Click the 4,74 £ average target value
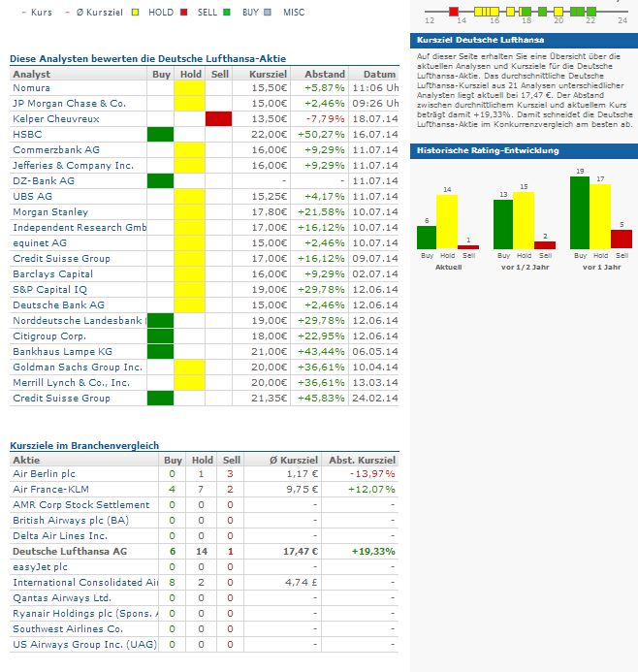The width and height of the screenshot is (638, 672). pyautogui.click(x=303, y=583)
